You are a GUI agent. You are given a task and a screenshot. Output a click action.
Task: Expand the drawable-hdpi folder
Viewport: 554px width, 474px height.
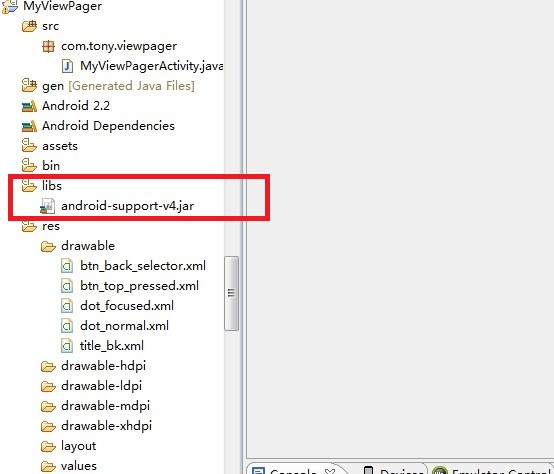(93, 366)
